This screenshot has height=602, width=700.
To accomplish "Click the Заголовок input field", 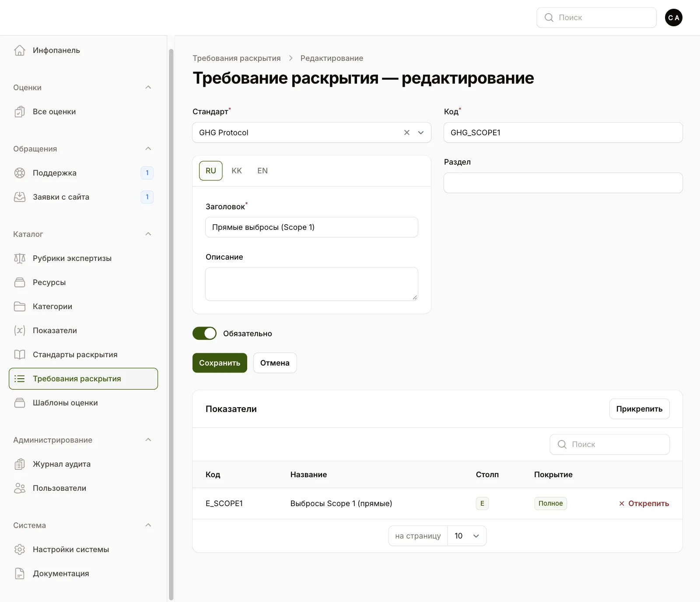I will point(311,227).
